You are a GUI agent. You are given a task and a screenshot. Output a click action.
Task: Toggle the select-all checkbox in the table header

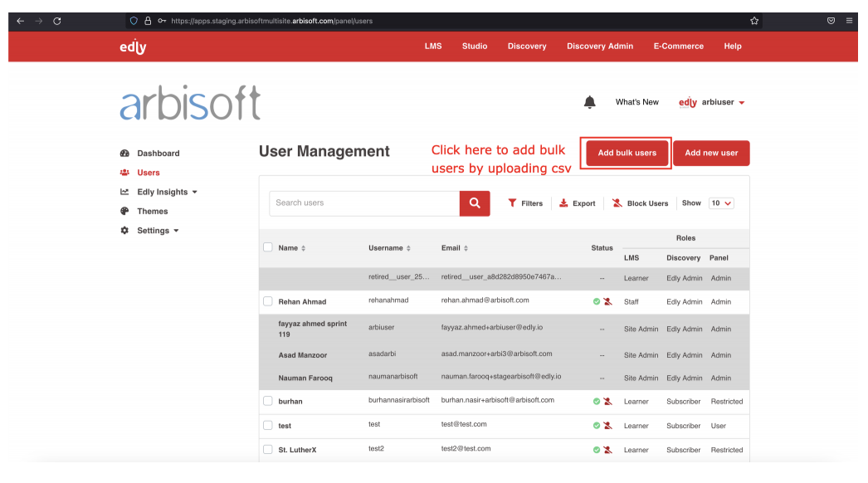[268, 247]
